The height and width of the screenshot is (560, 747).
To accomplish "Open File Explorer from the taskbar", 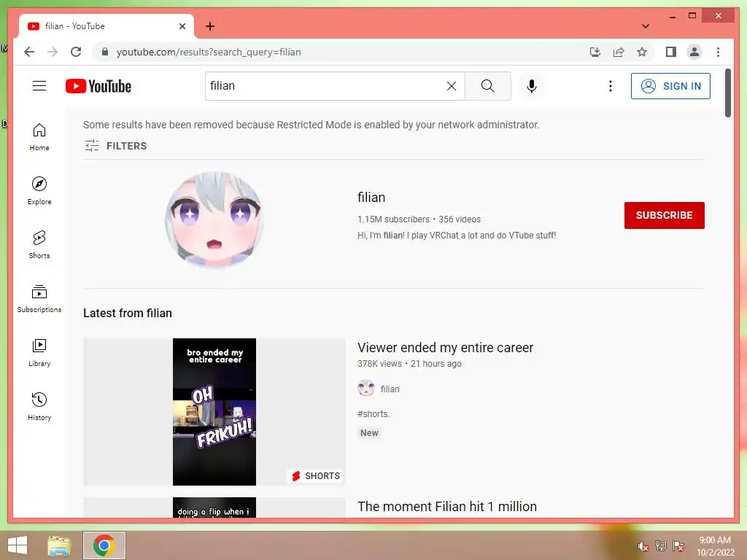I will pyautogui.click(x=59, y=545).
